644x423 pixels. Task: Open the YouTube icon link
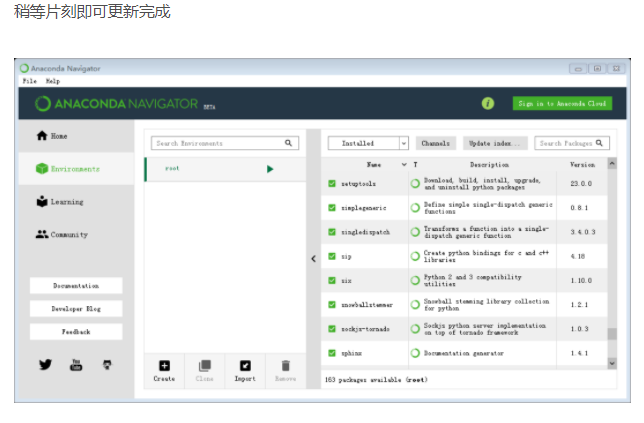(76, 364)
